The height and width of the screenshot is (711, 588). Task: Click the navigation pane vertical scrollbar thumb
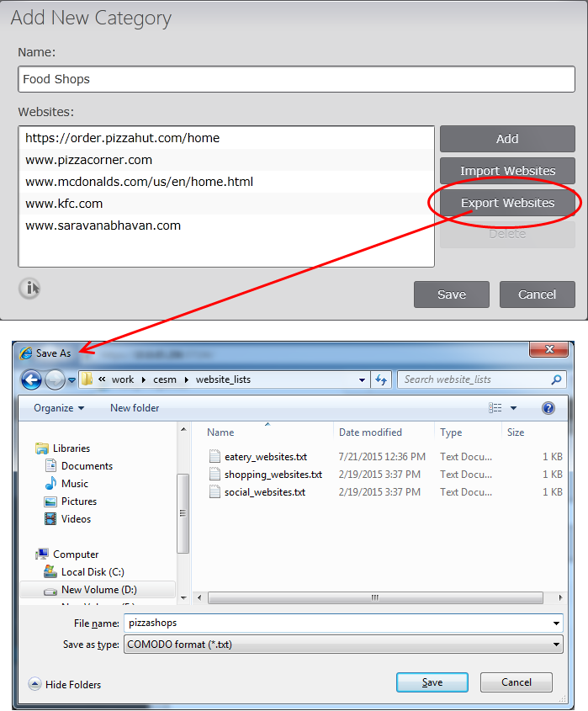183,513
